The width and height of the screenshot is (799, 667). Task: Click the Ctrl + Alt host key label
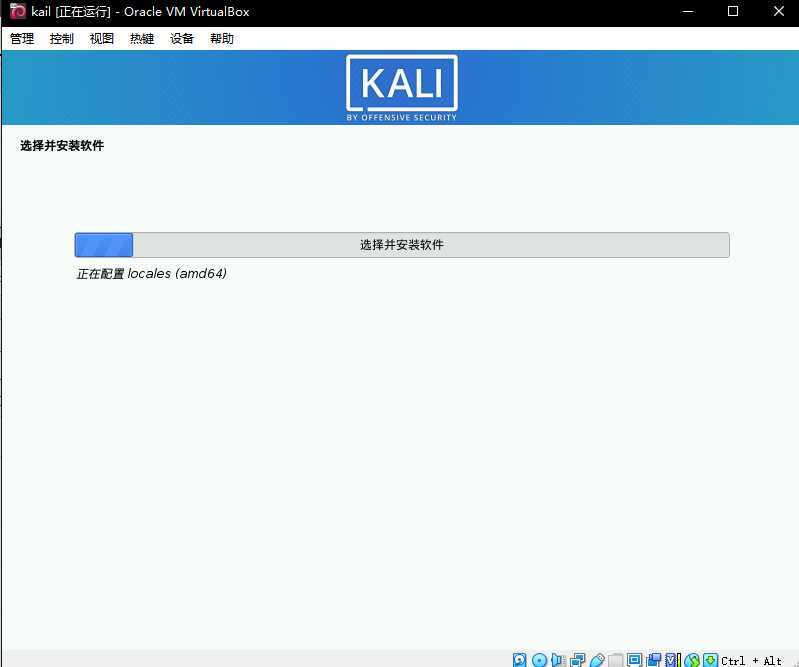pyautogui.click(x=752, y=660)
